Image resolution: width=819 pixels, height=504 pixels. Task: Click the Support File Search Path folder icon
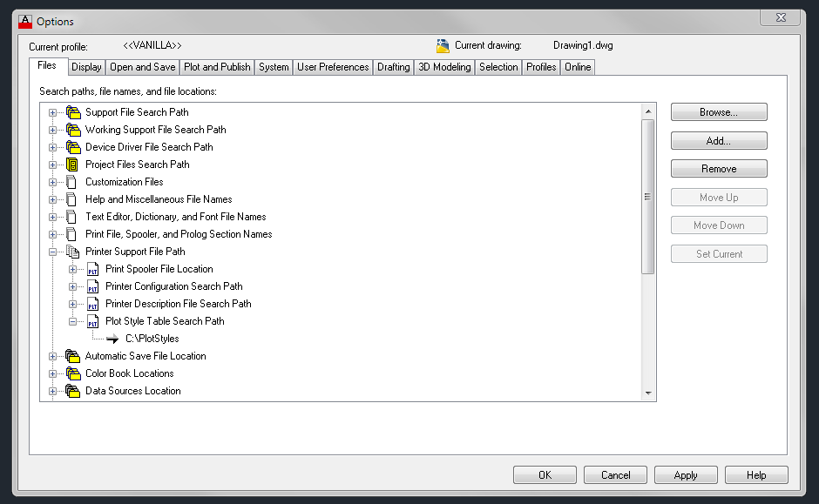(x=72, y=112)
